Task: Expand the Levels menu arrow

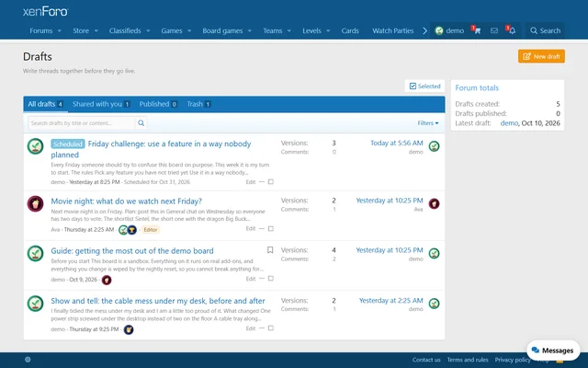Action: pyautogui.click(x=328, y=30)
